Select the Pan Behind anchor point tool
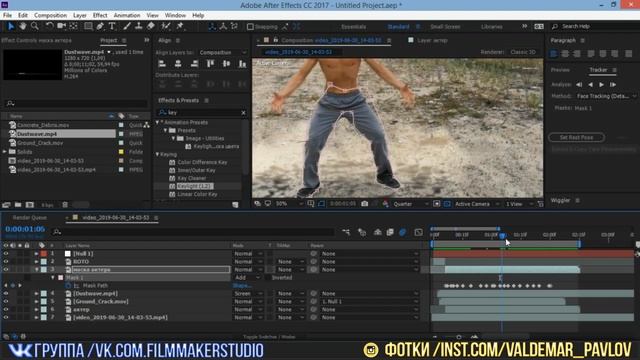 click(73, 27)
